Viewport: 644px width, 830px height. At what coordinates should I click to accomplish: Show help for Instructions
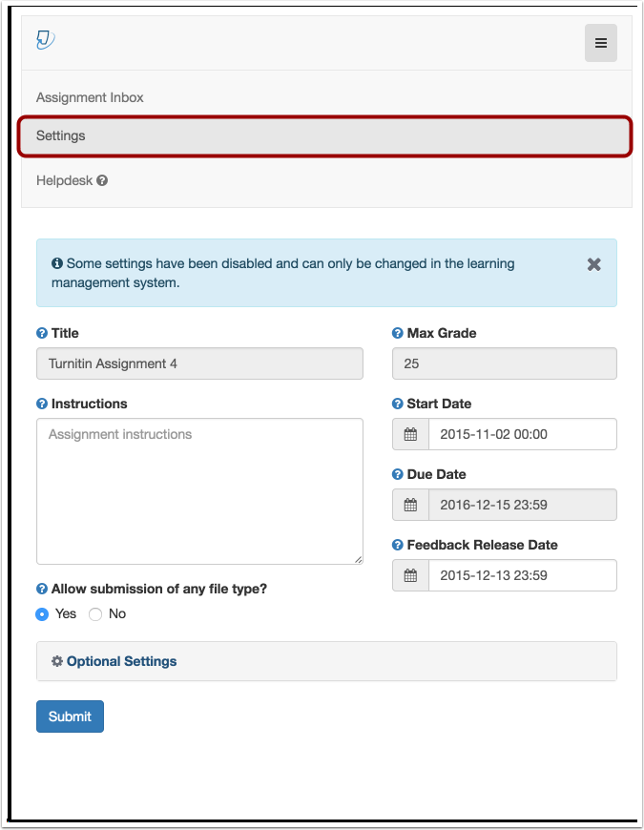click(x=42, y=404)
